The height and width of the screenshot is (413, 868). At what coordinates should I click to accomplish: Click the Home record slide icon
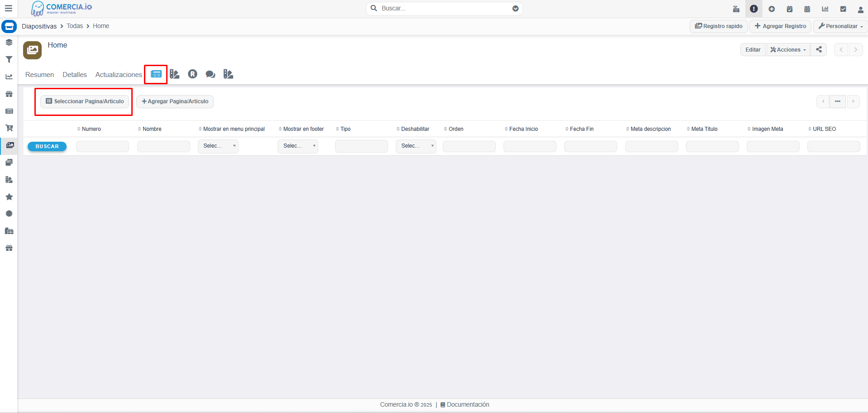click(32, 50)
